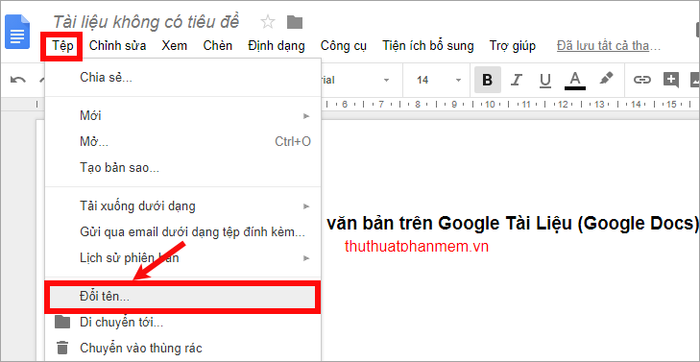Star the untitled document
The width and height of the screenshot is (700, 362).
point(267,22)
